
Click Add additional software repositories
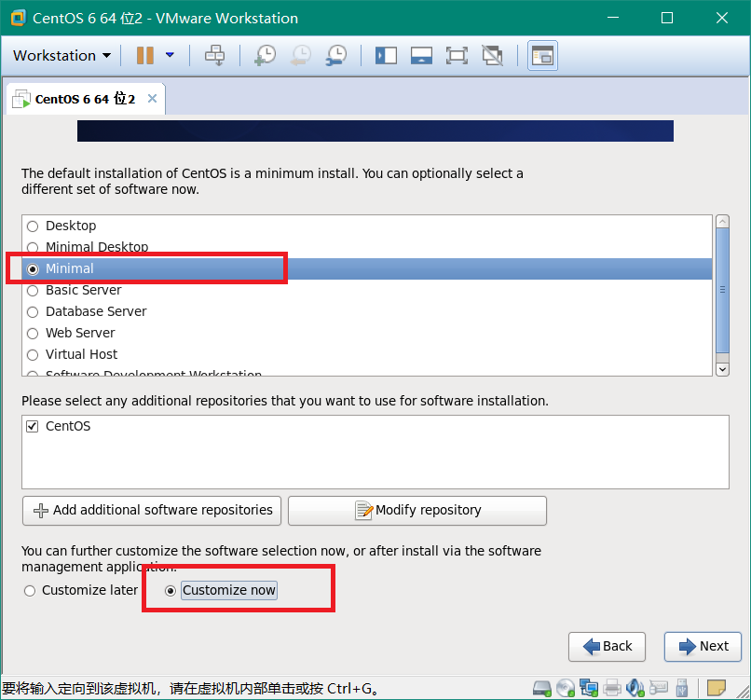(152, 510)
